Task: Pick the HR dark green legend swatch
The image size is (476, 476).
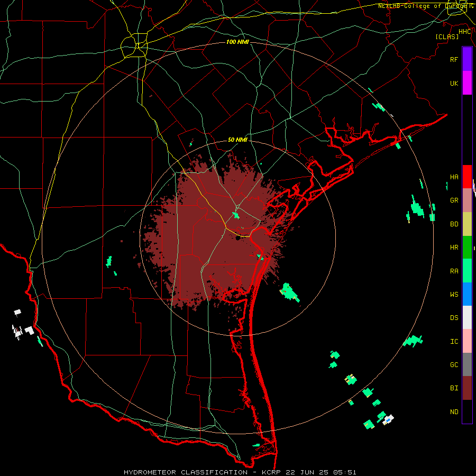Action: pyautogui.click(x=467, y=248)
